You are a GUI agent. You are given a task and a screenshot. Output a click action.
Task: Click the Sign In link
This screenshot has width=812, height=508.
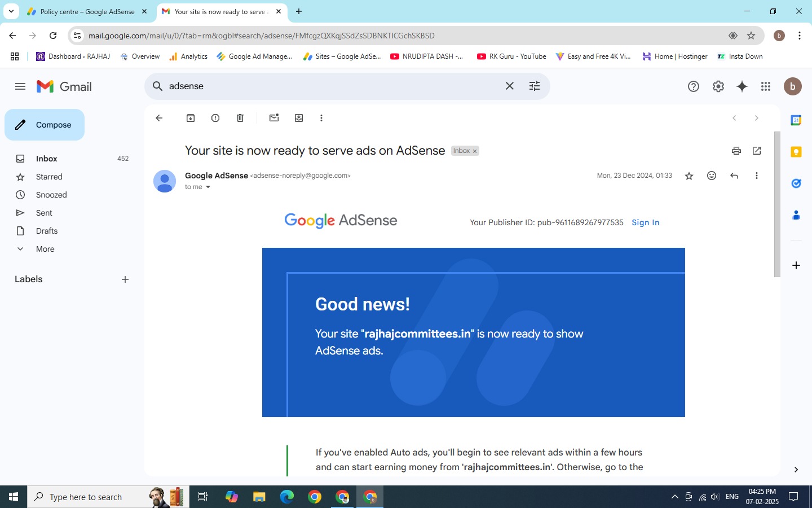point(646,222)
